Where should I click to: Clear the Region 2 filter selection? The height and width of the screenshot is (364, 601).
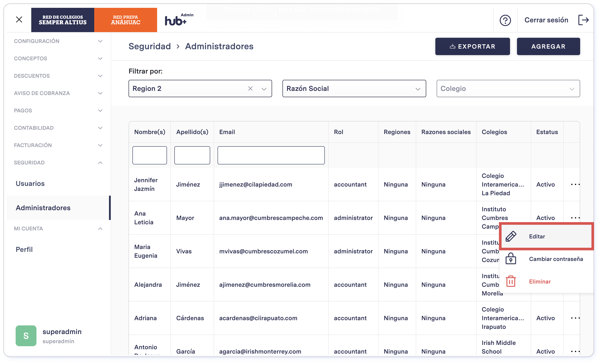pyautogui.click(x=250, y=89)
